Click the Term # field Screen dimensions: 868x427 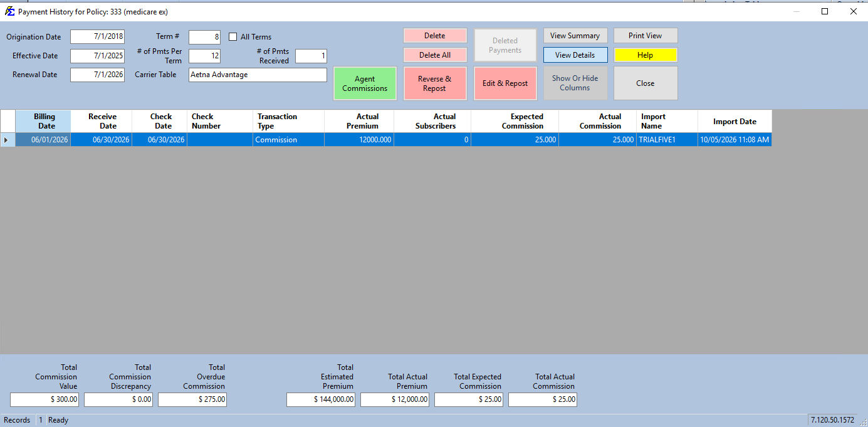pyautogui.click(x=204, y=37)
